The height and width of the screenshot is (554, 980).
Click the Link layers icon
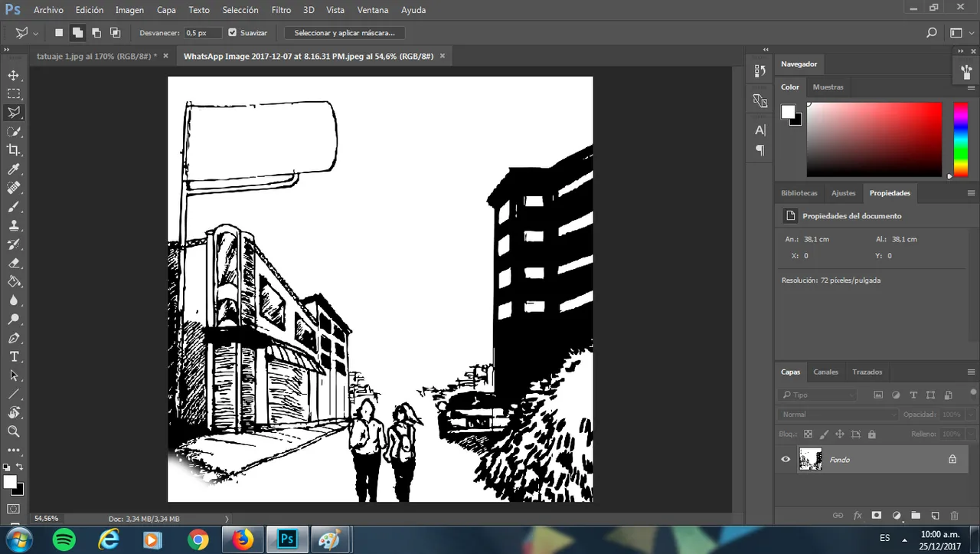838,516
